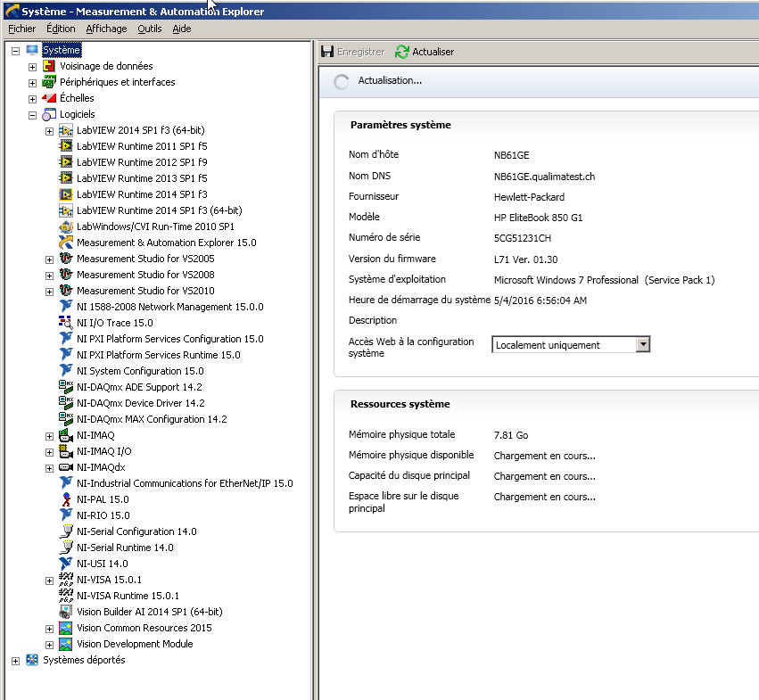
Task: Expand LabVIEW 2014 SP1 f3 (64-bit) node
Action: tap(49, 131)
